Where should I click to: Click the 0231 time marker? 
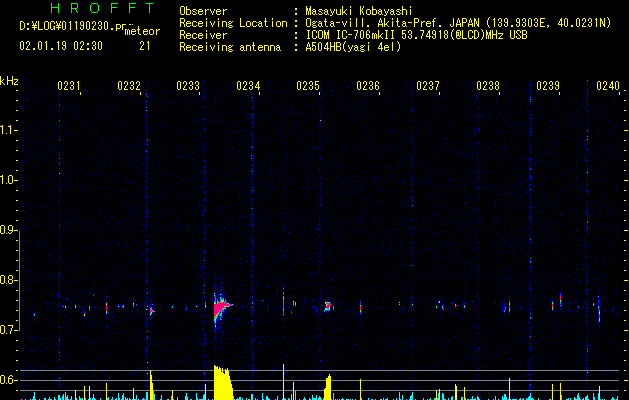69,86
